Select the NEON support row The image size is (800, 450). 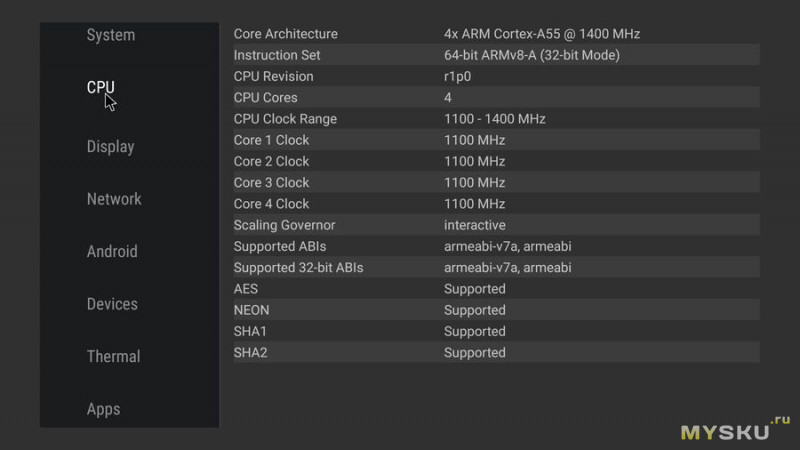tap(496, 310)
